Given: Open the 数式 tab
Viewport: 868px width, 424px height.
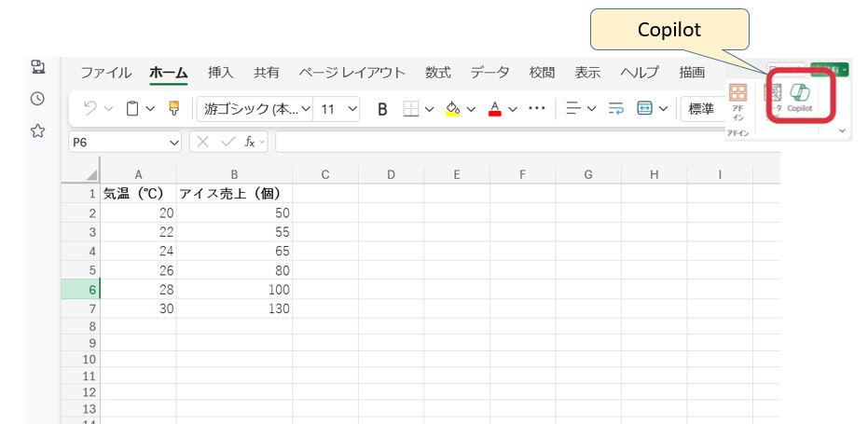Looking at the screenshot, I should tap(438, 73).
